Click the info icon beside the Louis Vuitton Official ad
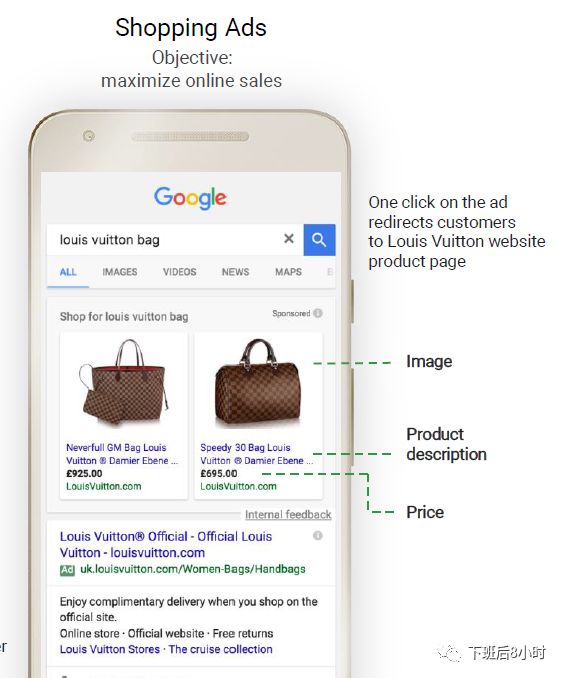Screen dimensions: 563x678 coord(318,536)
